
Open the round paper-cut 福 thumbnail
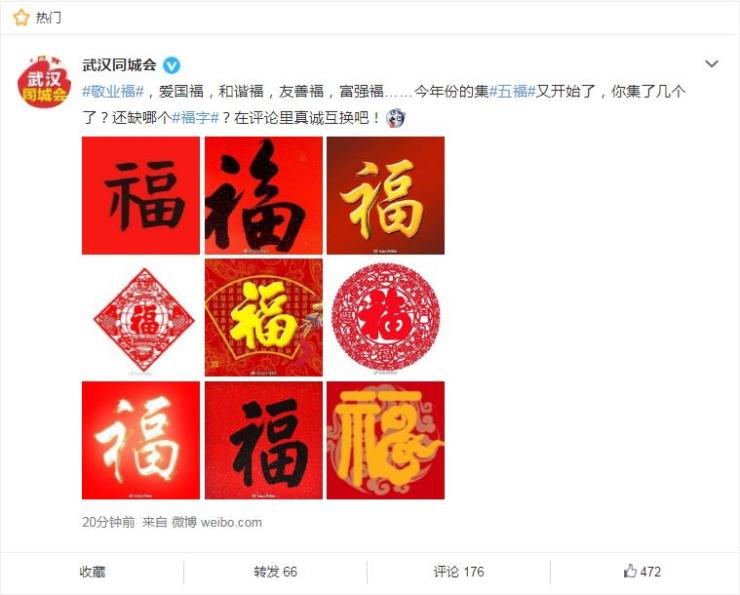click(386, 318)
